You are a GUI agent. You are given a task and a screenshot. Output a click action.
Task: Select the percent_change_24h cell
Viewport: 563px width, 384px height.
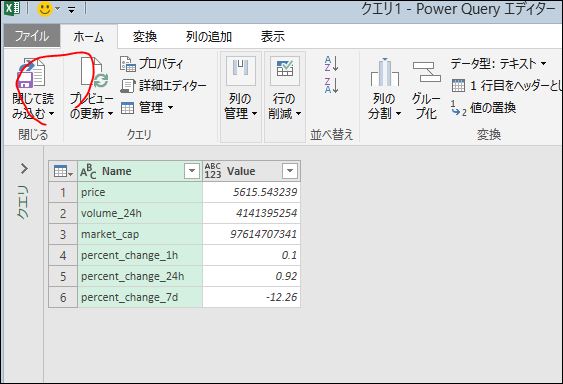click(x=140, y=276)
